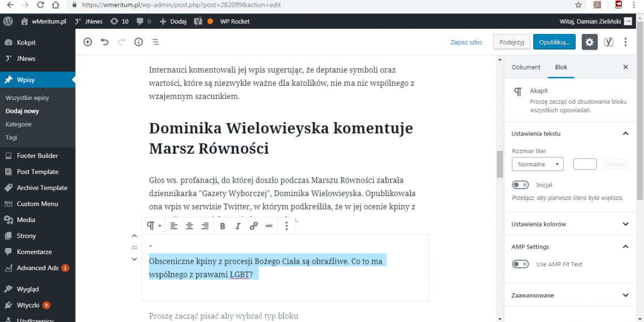Undo the last edit

pyautogui.click(x=105, y=42)
